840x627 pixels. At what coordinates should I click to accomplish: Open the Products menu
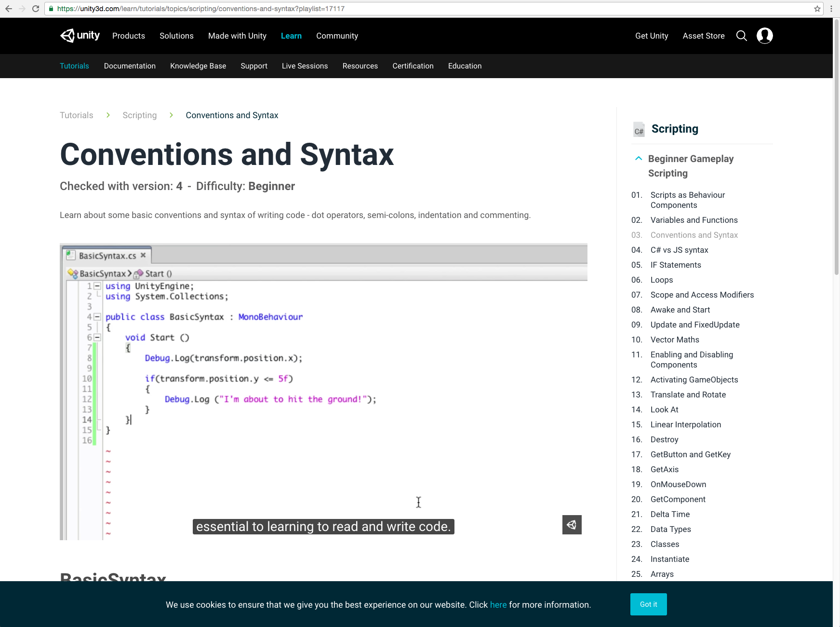tap(129, 36)
